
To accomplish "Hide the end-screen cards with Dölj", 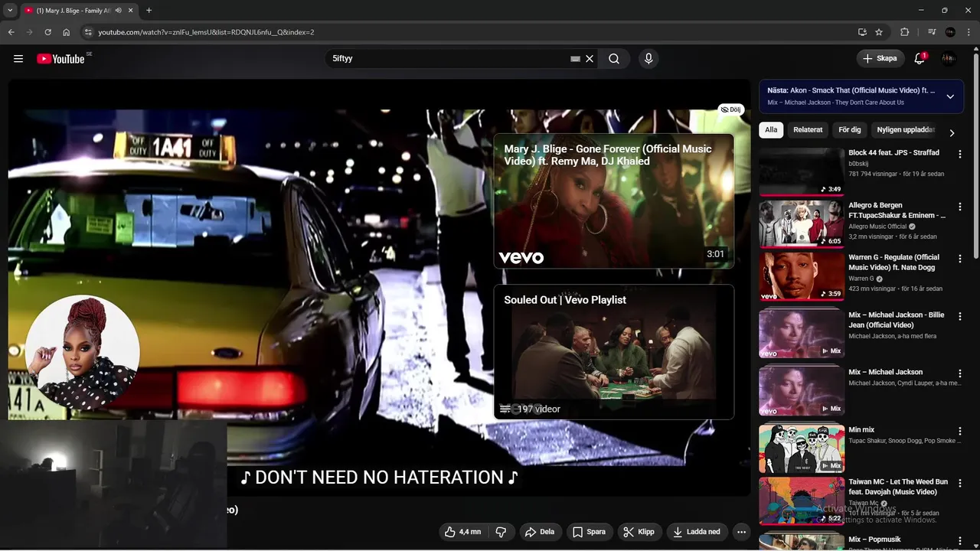I will click(x=730, y=109).
